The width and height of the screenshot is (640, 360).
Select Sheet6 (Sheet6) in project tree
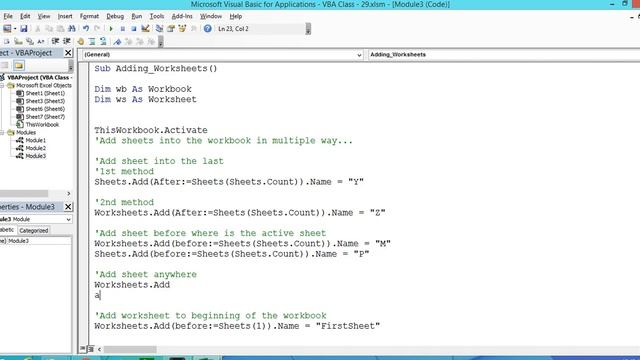click(45, 109)
